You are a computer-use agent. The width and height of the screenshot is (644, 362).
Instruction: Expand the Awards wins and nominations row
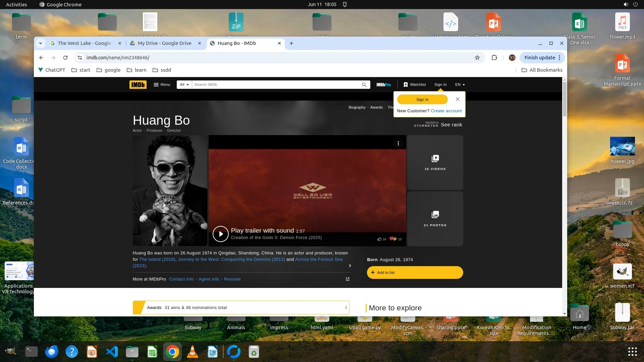(241, 307)
